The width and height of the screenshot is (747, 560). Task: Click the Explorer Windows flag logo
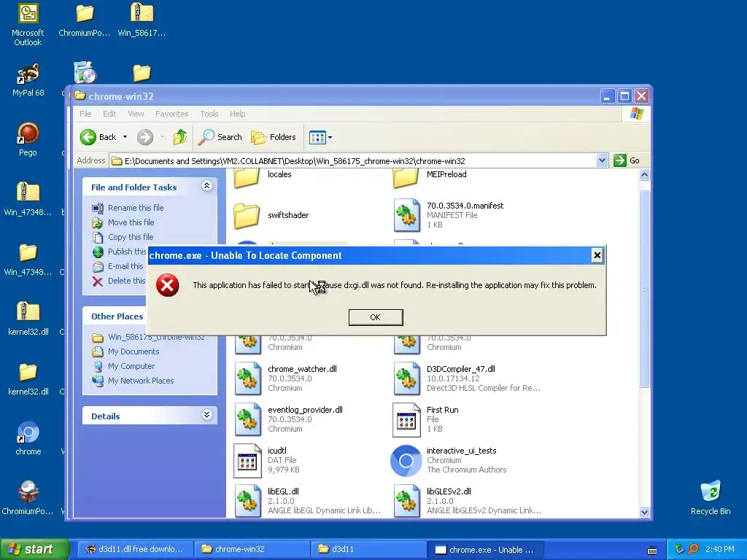[x=636, y=114]
